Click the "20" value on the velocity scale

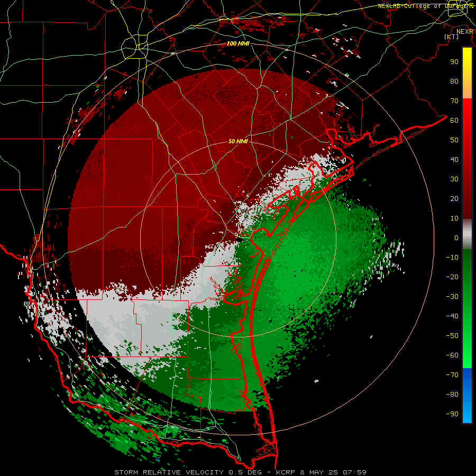[x=454, y=199]
